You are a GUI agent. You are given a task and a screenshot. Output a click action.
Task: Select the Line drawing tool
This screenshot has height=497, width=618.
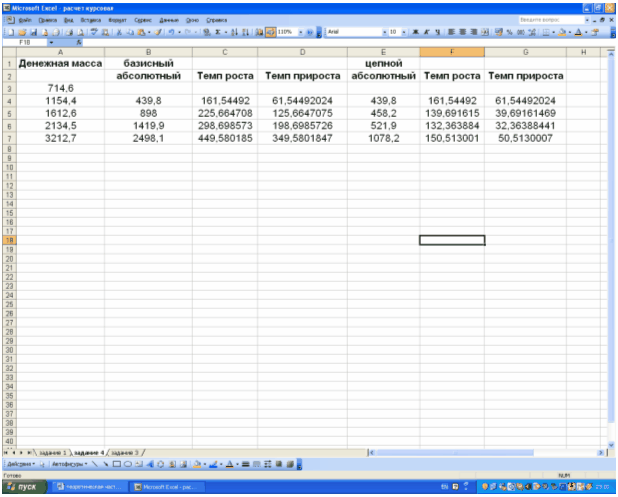[x=95, y=464]
